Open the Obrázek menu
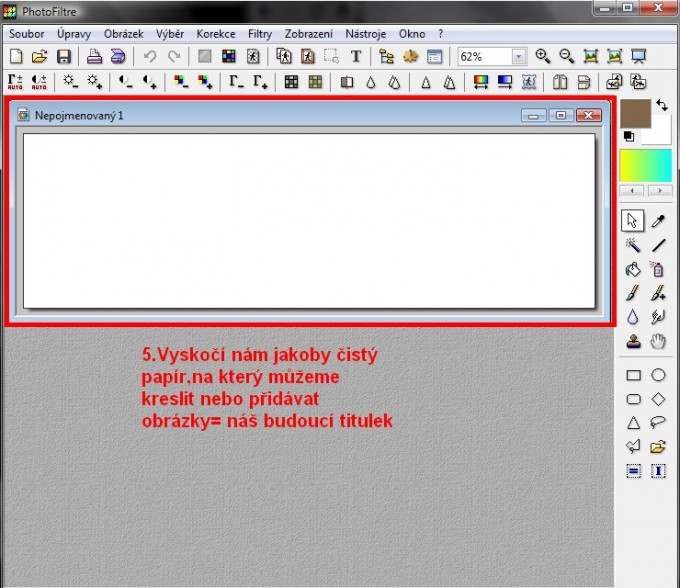This screenshot has height=588, width=680. [x=124, y=34]
